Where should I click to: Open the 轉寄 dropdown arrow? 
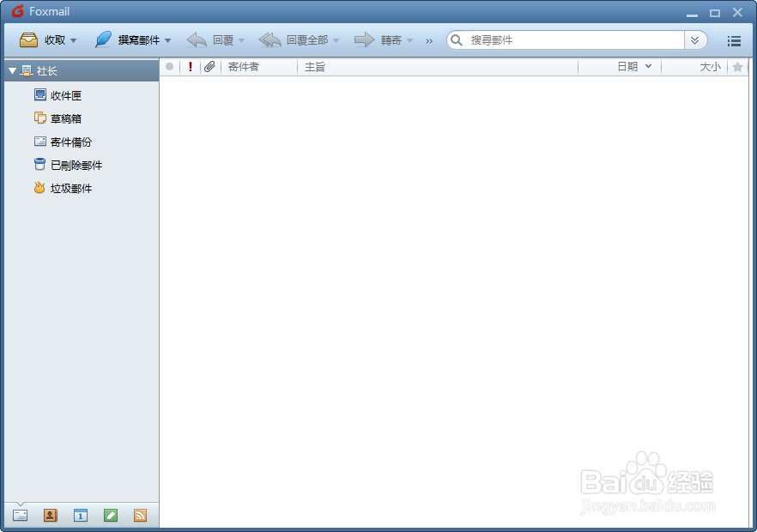(409, 40)
